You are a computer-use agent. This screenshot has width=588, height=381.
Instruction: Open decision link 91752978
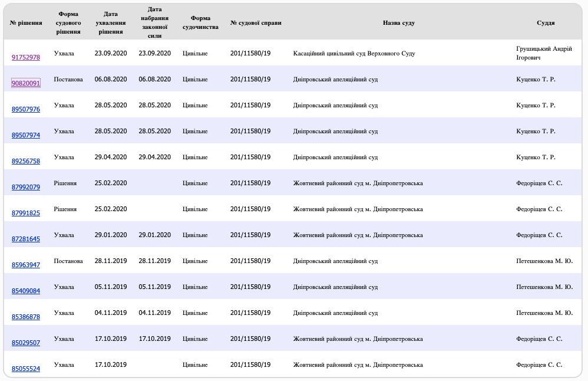point(26,57)
